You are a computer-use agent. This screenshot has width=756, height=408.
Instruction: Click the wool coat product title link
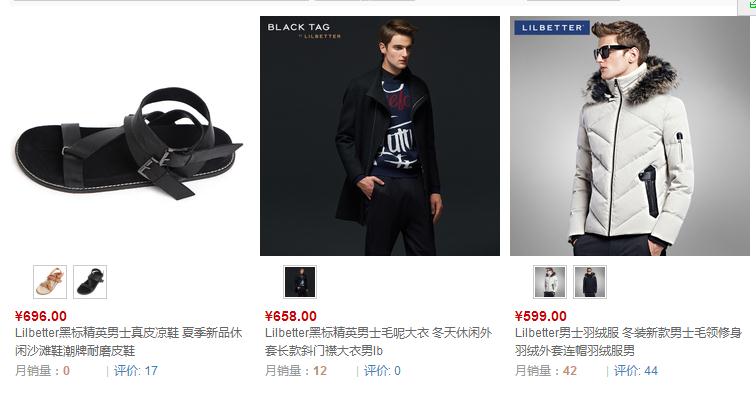pos(378,341)
